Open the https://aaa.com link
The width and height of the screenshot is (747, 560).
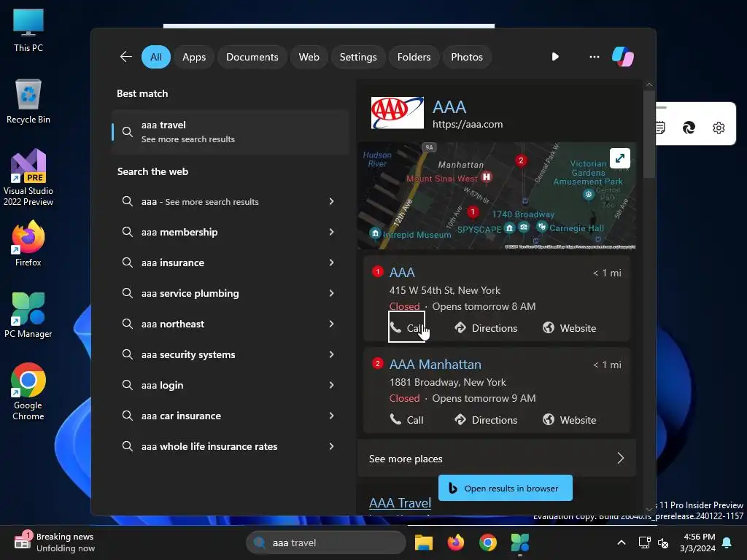pyautogui.click(x=468, y=124)
